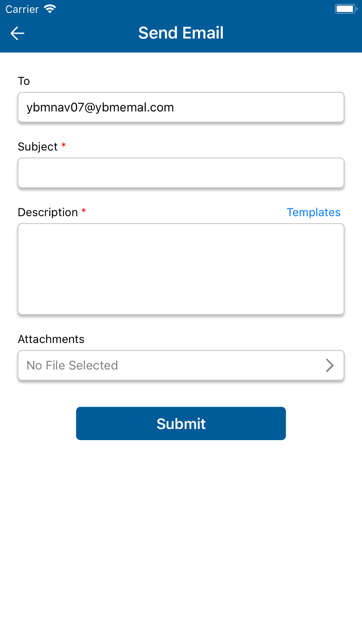Tap the Wi-Fi status icon
Screen dimensions: 362x644
(50, 9)
